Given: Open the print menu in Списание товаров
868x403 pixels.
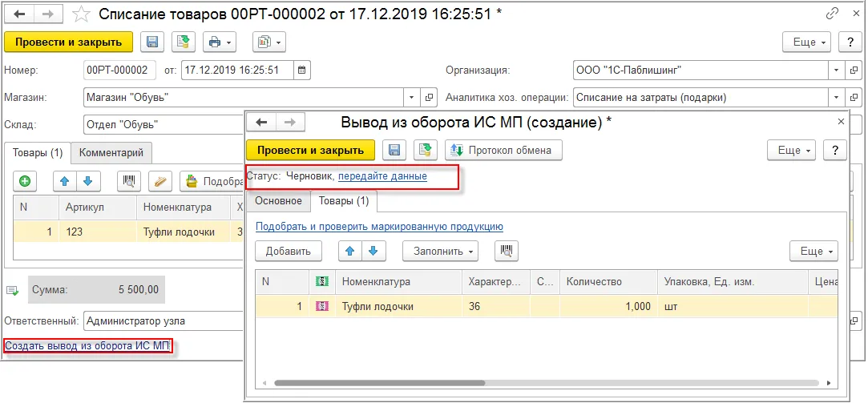Looking at the screenshot, I should tap(220, 42).
